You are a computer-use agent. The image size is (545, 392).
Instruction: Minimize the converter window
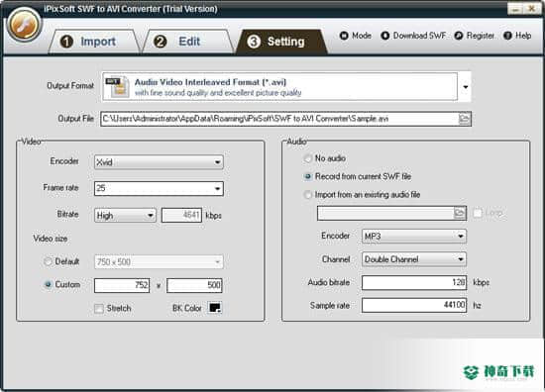515,9
